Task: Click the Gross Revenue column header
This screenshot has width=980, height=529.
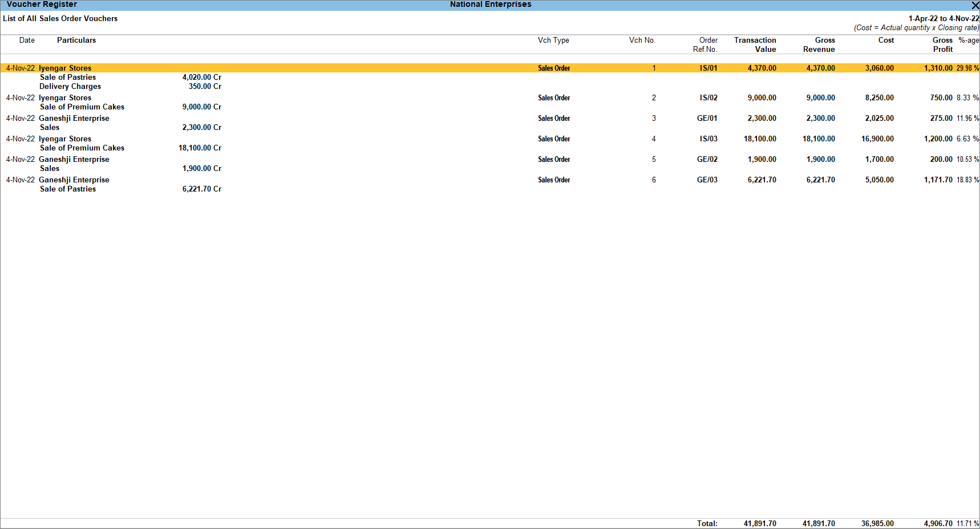Action: [819, 45]
